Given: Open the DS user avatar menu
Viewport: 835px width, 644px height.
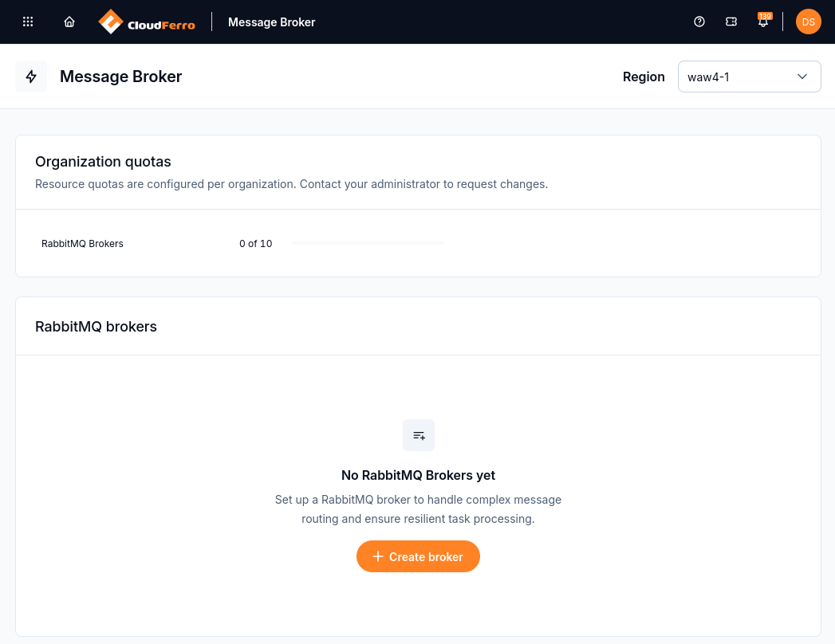Looking at the screenshot, I should click(809, 22).
